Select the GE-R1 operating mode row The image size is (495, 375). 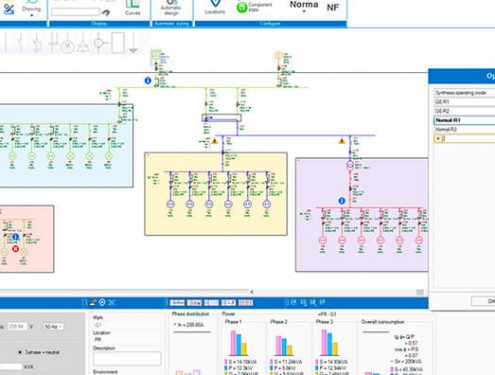click(x=464, y=102)
